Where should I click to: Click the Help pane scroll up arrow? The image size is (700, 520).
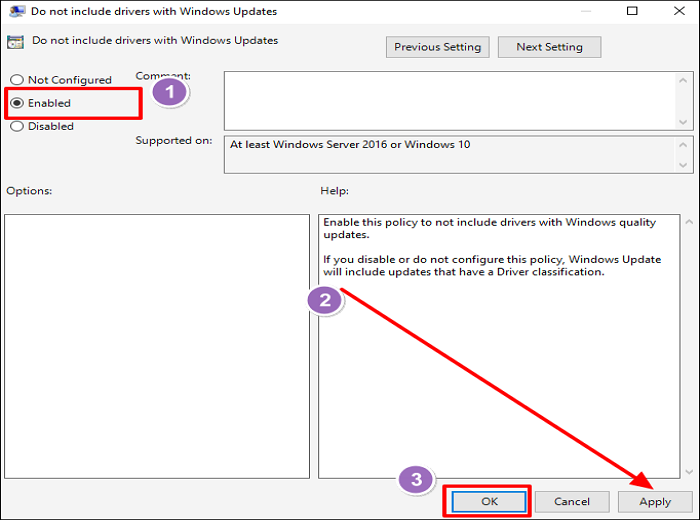click(689, 222)
